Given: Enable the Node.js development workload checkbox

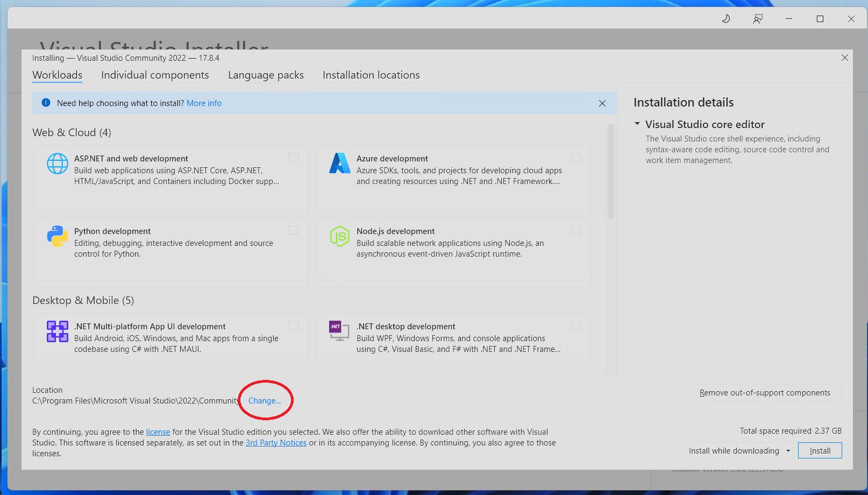Looking at the screenshot, I should coord(576,230).
